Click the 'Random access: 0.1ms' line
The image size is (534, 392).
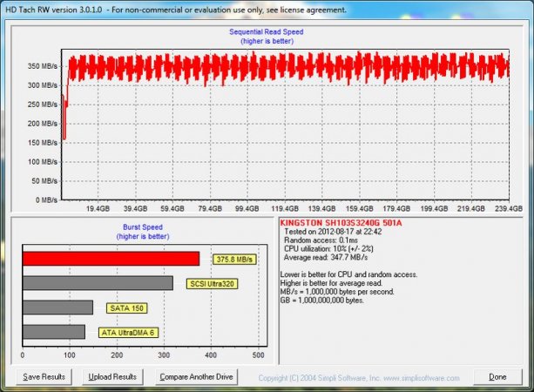click(x=321, y=240)
